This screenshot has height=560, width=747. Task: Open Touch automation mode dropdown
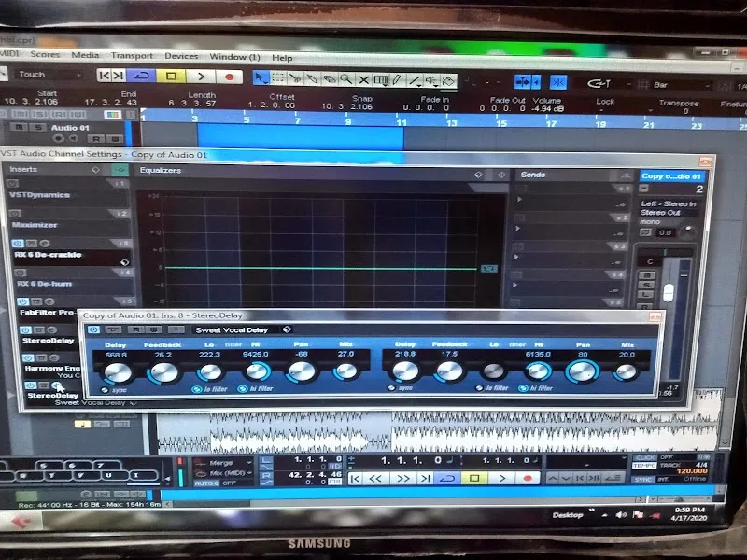(49, 75)
